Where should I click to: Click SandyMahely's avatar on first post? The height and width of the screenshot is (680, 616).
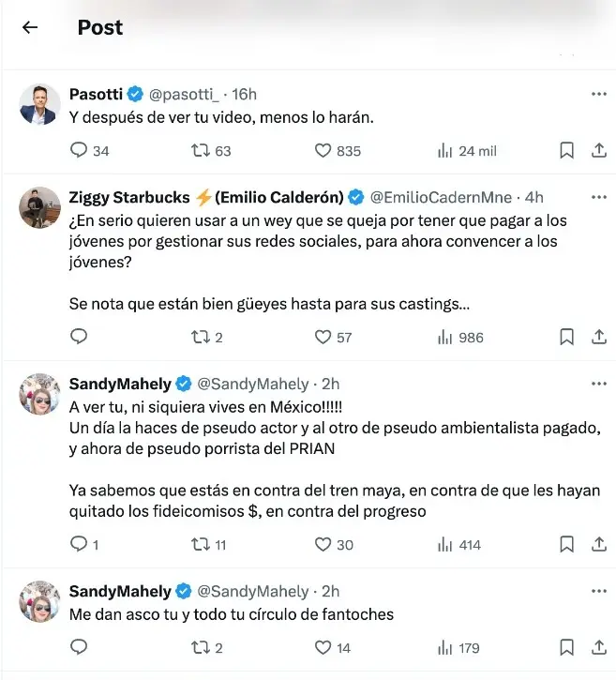[x=40, y=393]
